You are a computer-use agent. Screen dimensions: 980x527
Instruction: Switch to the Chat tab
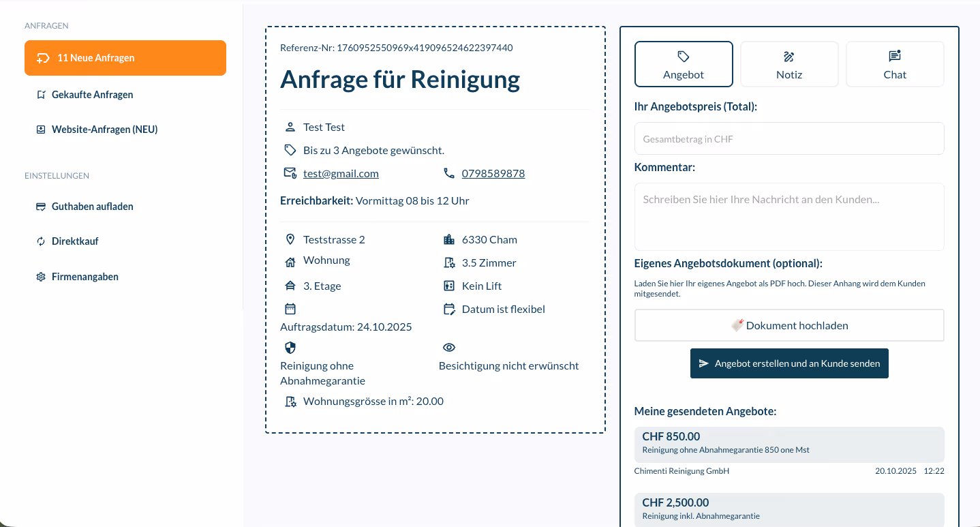pyautogui.click(x=894, y=64)
